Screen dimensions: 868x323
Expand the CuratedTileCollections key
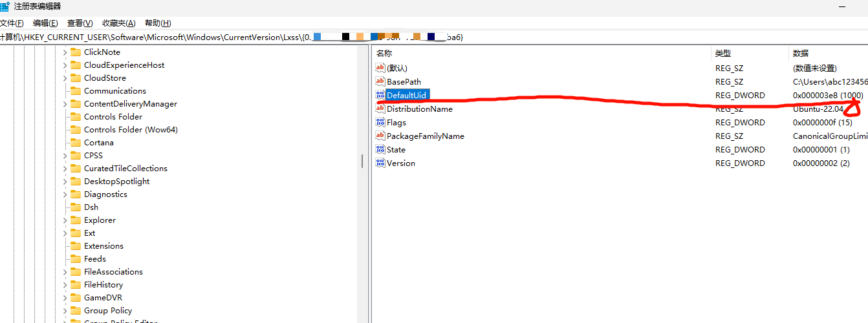(x=65, y=169)
